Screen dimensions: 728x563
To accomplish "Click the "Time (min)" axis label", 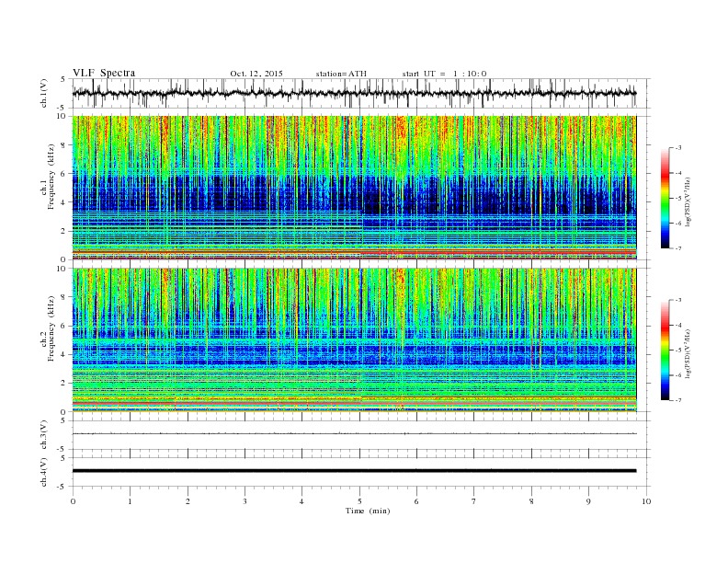I will [x=368, y=511].
